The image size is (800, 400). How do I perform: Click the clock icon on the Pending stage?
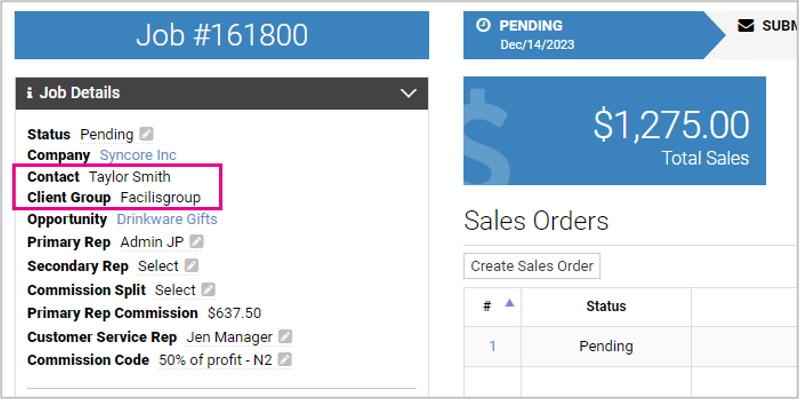coord(483,26)
